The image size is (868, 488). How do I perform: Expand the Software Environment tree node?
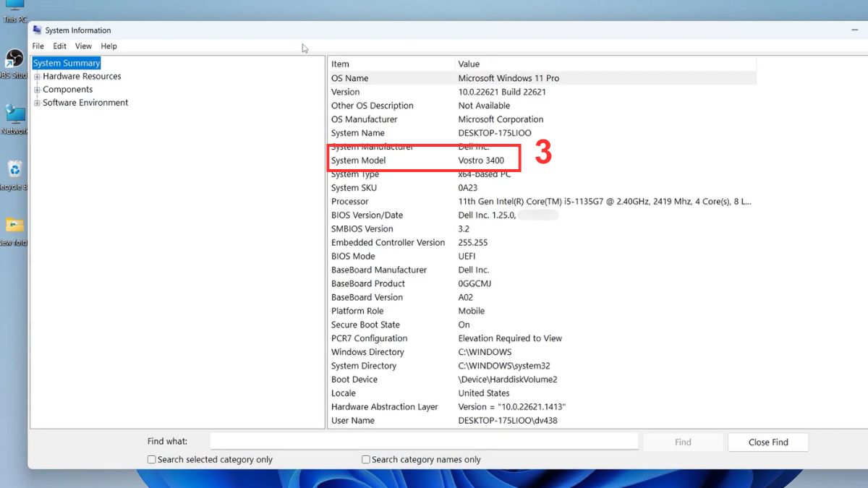pos(37,103)
